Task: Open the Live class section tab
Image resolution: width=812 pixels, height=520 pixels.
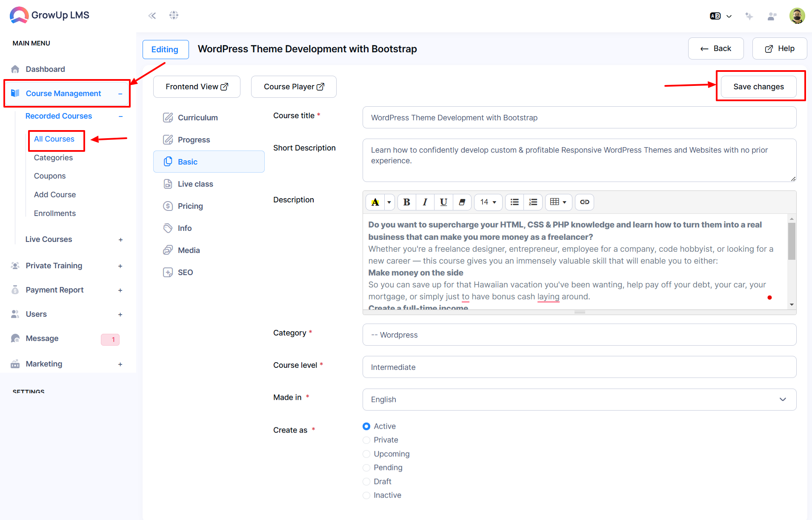Action: point(209,184)
